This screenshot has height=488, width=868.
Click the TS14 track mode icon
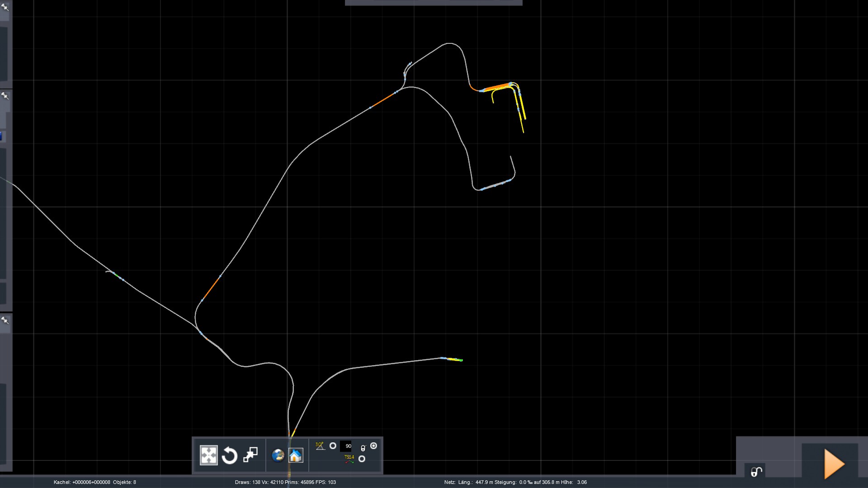(x=349, y=459)
